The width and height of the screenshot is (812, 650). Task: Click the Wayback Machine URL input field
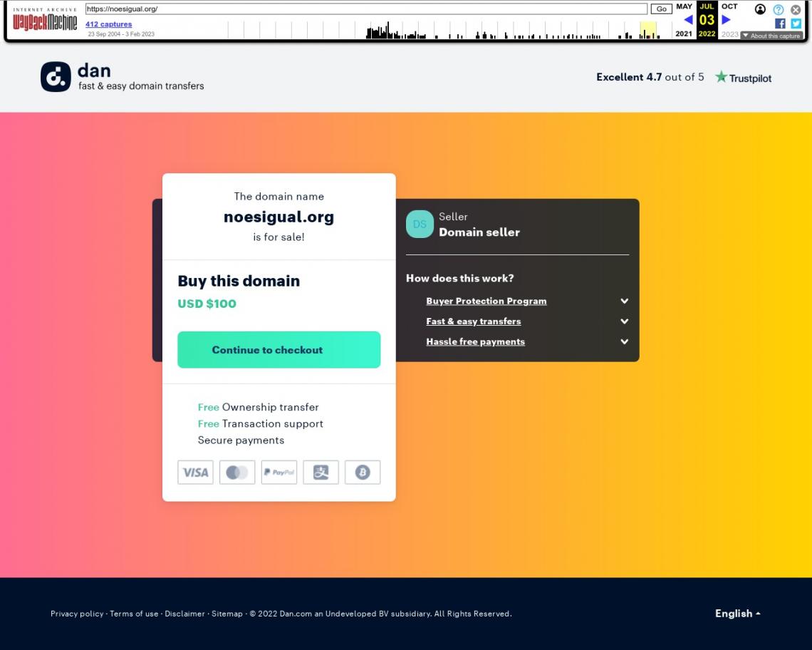(366, 9)
